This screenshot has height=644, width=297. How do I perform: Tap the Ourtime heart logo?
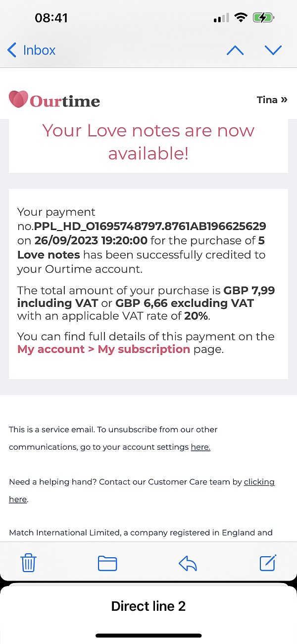tap(19, 100)
